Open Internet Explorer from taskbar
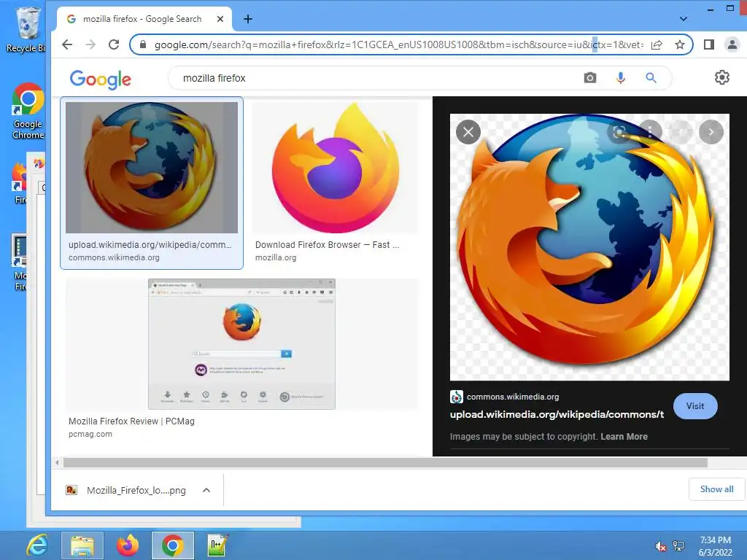This screenshot has width=747, height=560. click(x=36, y=545)
